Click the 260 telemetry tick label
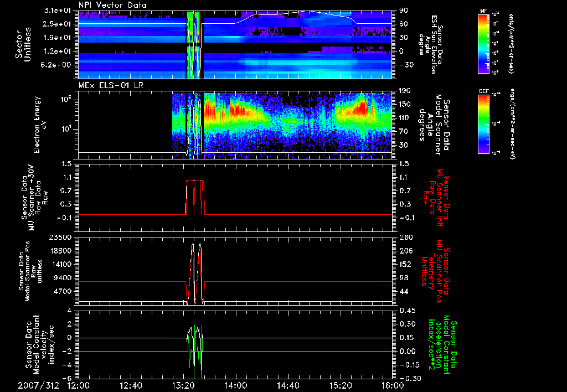The height and width of the screenshot is (392, 567). point(406,237)
